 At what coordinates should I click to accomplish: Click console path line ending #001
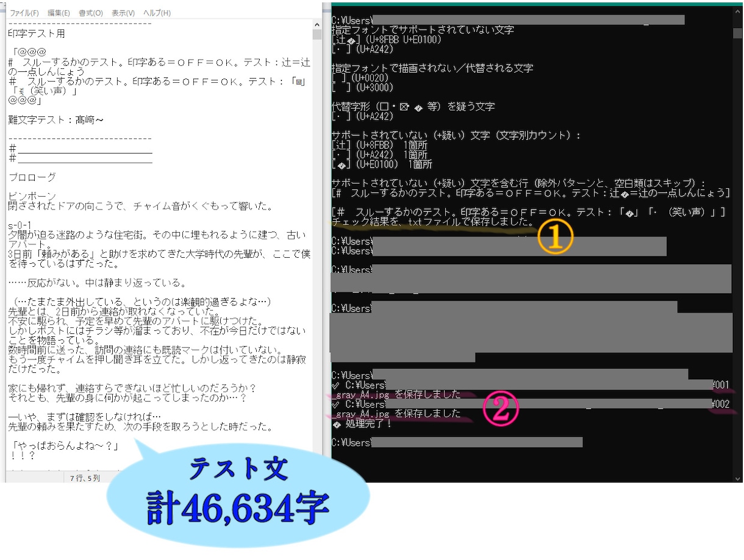531,385
